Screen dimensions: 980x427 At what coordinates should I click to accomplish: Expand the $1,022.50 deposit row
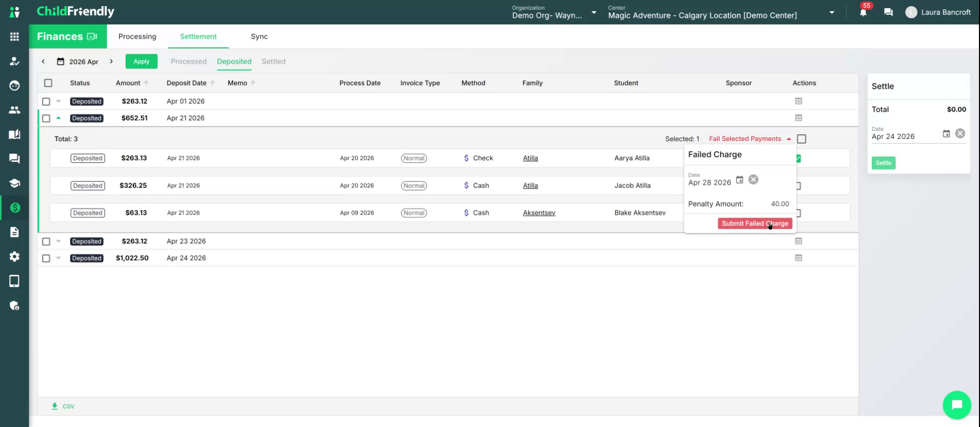(59, 258)
